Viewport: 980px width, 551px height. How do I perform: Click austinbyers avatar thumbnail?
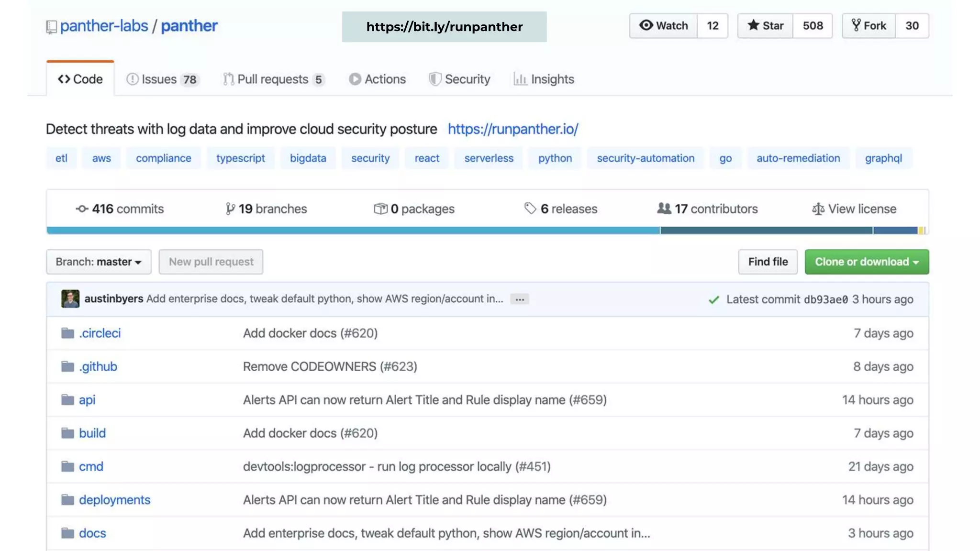point(70,299)
